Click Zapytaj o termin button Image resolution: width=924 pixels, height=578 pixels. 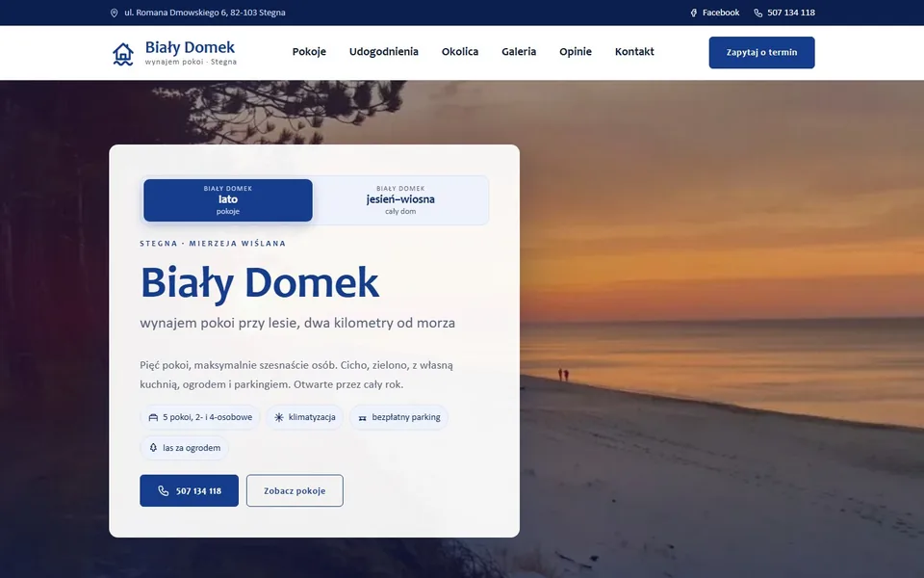762,52
